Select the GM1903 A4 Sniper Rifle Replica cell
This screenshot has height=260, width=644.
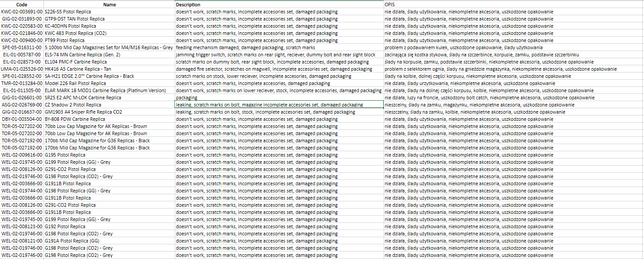click(109, 112)
